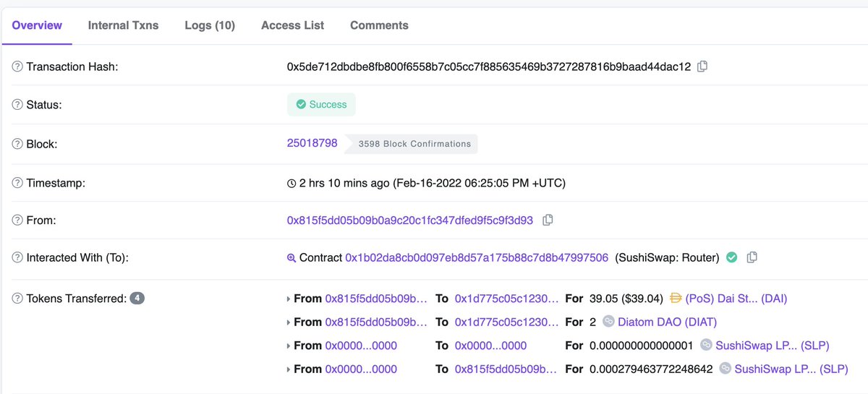Open the From address 0x815f5dd0...9f3d93 link

coord(410,220)
